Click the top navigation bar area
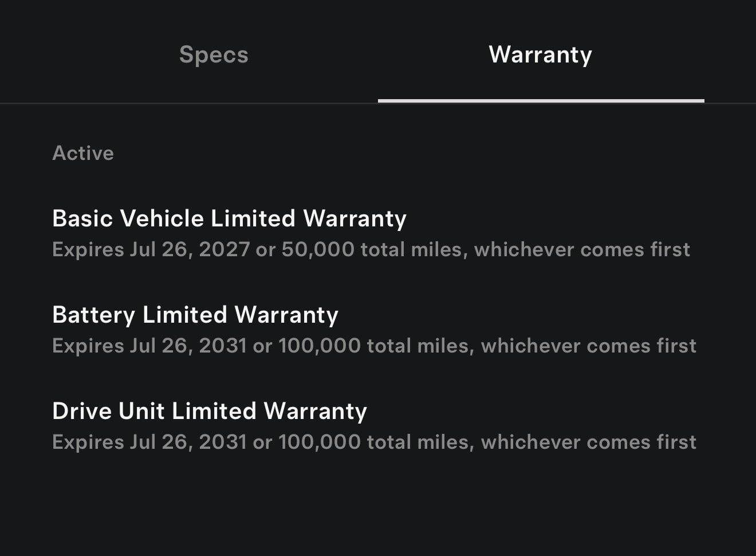Image resolution: width=756 pixels, height=556 pixels. [x=378, y=52]
